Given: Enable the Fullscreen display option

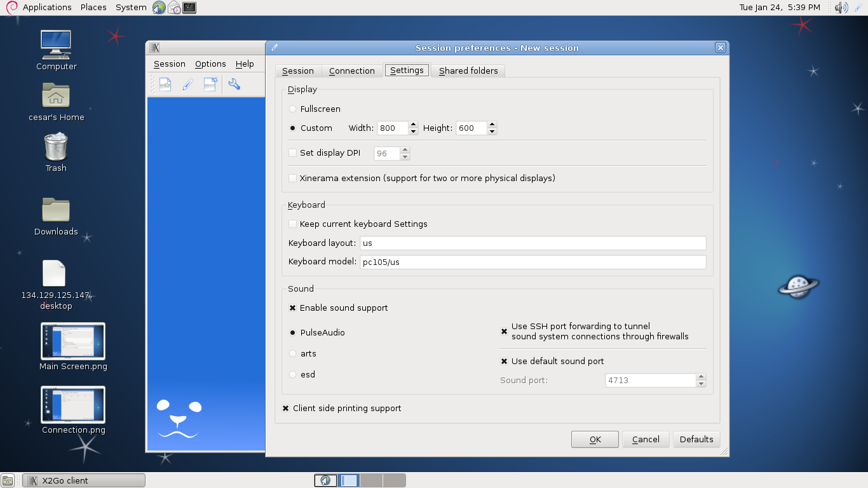Looking at the screenshot, I should tap(293, 109).
